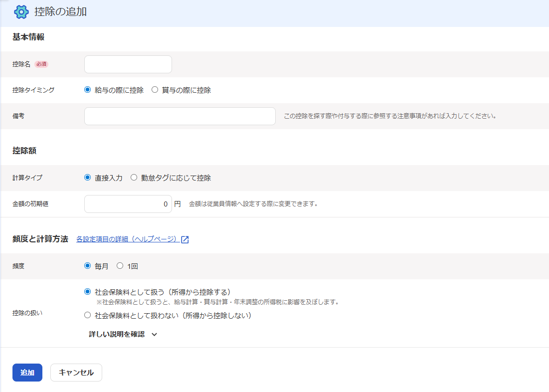549x392 pixels.
Task: Click the 円 unit label
Action: pos(178,204)
